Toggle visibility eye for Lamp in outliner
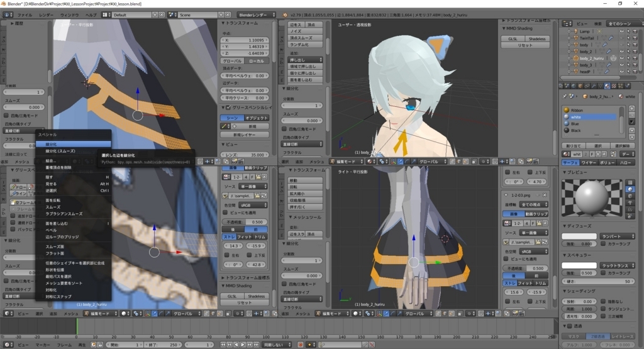Image resolution: width=644 pixels, height=349 pixels. coord(621,31)
